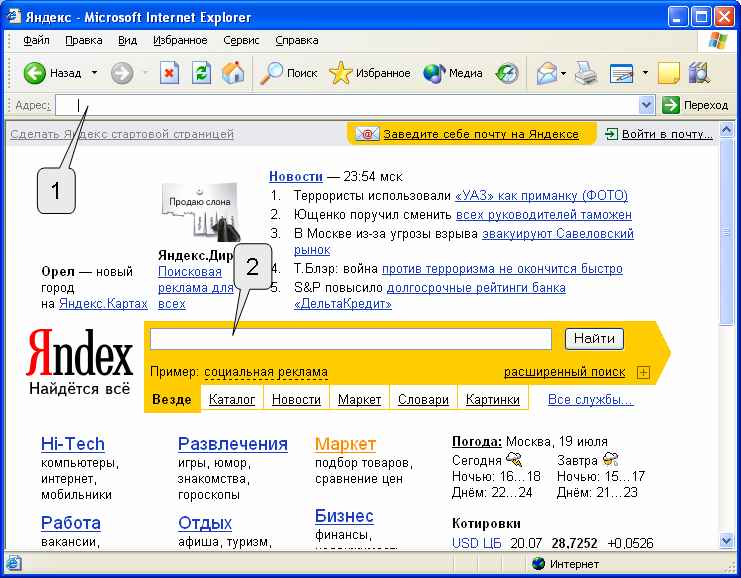Open the Правка menu
741x578 pixels.
(84, 41)
